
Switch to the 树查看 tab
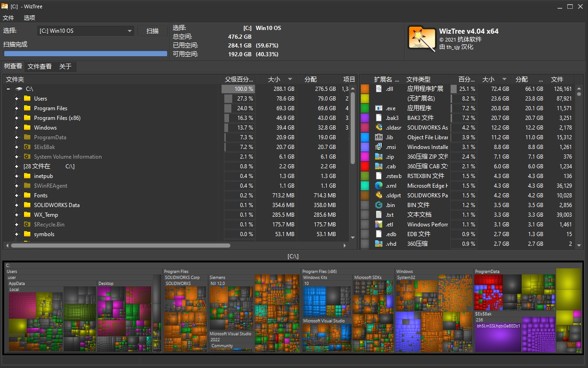tap(13, 66)
